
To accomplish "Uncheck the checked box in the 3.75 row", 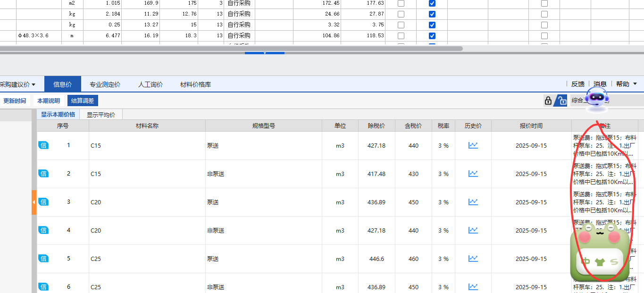I will pos(432,25).
